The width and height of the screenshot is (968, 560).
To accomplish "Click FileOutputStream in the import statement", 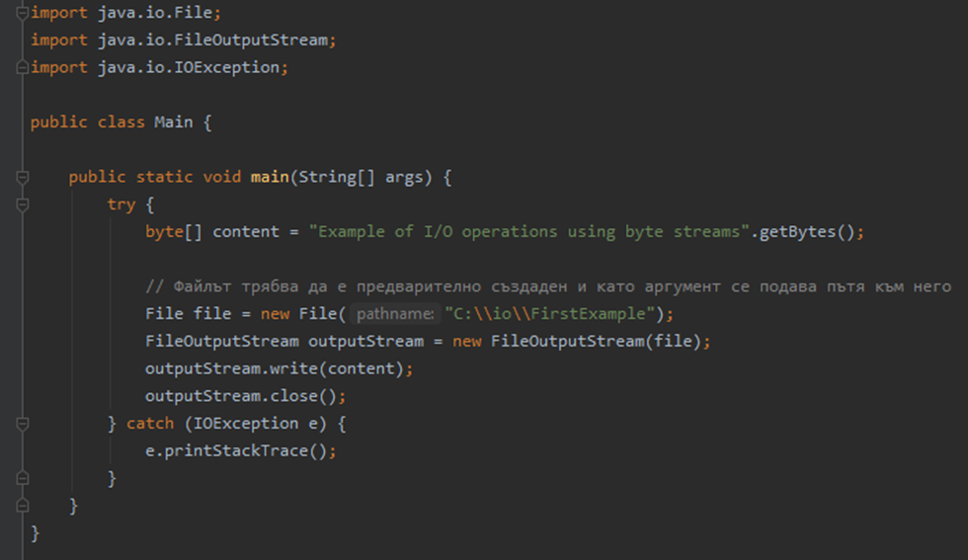I will coord(251,40).
